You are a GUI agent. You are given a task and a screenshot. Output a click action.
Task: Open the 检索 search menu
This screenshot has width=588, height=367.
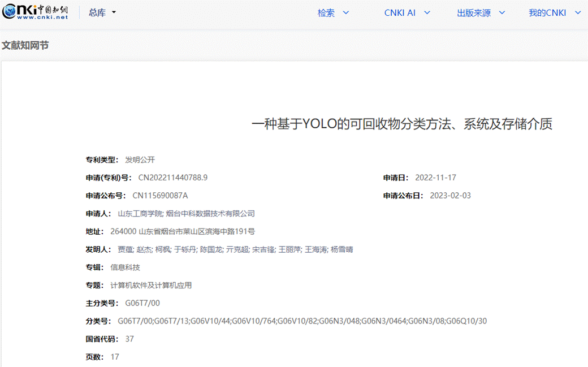click(333, 13)
